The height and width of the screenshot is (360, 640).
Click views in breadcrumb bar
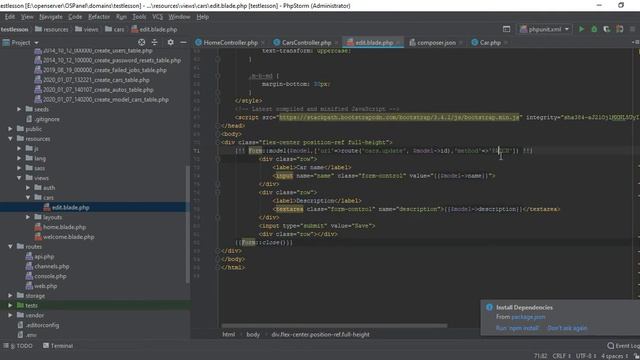tap(87, 29)
